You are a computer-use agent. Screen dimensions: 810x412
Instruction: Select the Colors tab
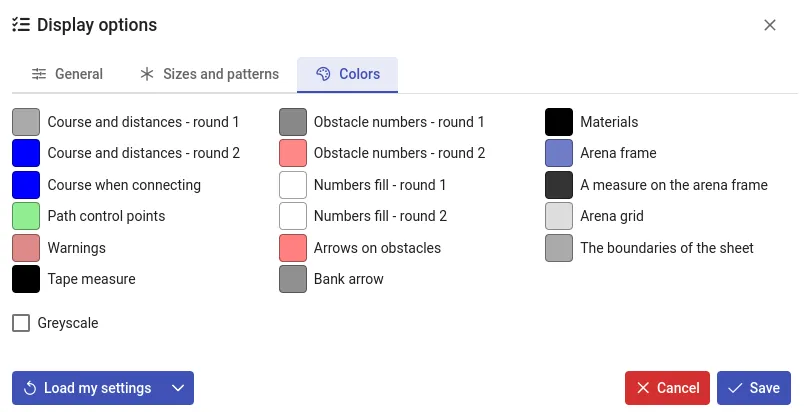click(347, 74)
